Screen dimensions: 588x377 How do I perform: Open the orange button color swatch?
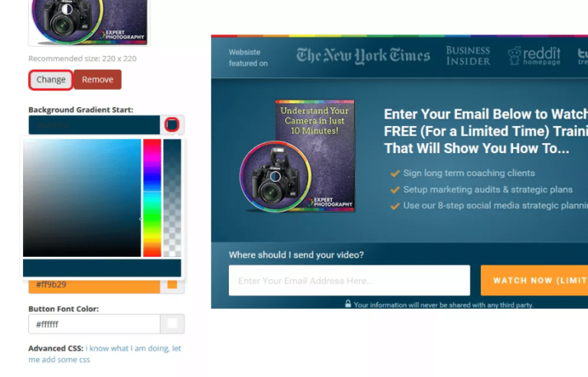point(172,287)
